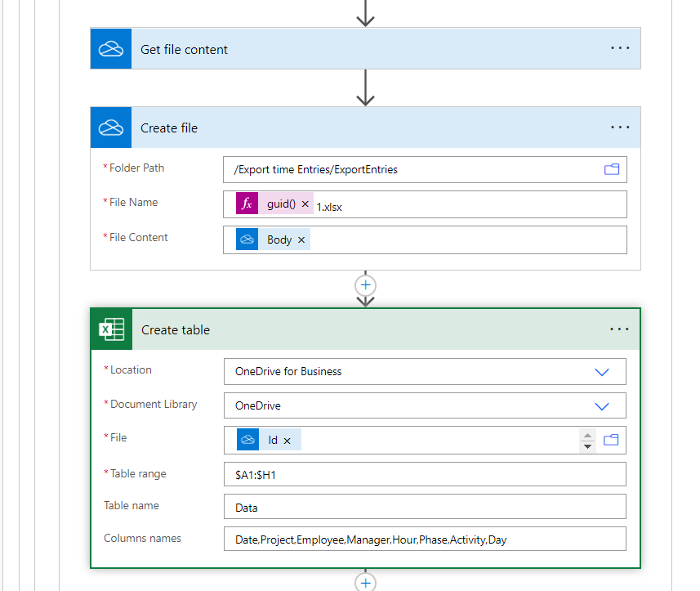700x591 pixels.
Task: Click the File field up stepper arrow
Action: 587,435
